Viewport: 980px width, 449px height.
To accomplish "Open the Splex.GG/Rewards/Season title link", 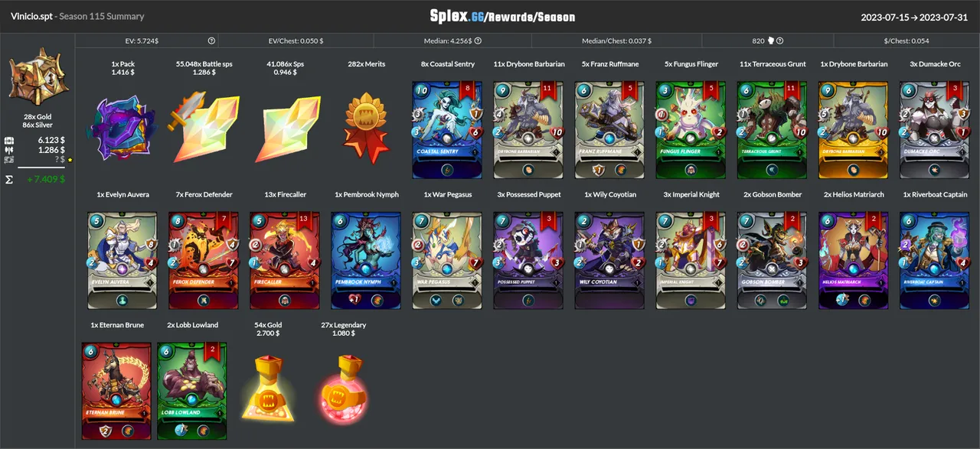I will tap(502, 16).
